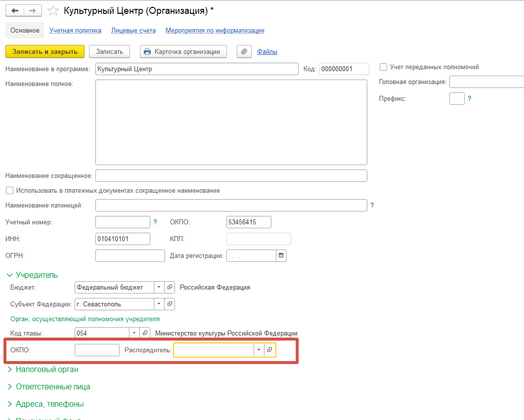The height and width of the screenshot is (420, 524).
Task: Click the paperclip attachments icon
Action: coord(244,51)
